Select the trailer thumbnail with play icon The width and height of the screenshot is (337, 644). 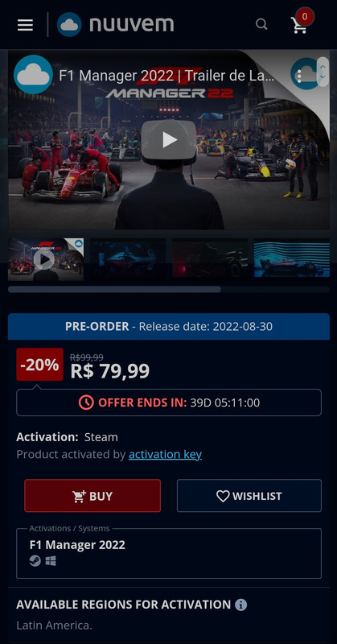coord(46,259)
